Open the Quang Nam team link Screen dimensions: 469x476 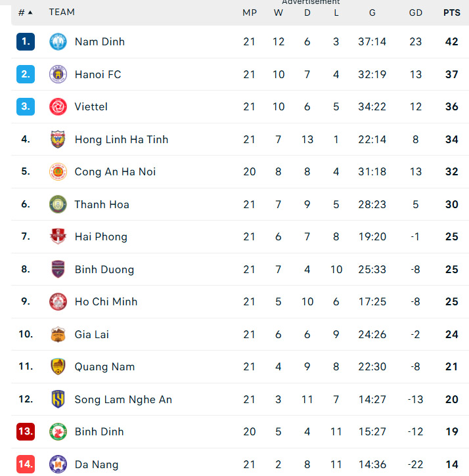point(104,367)
